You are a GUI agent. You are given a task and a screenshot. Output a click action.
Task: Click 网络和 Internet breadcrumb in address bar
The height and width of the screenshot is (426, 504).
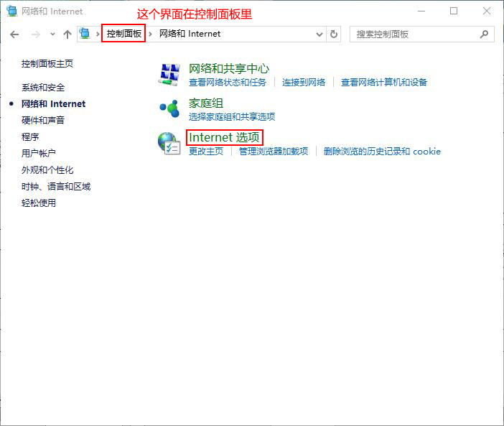pyautogui.click(x=190, y=34)
